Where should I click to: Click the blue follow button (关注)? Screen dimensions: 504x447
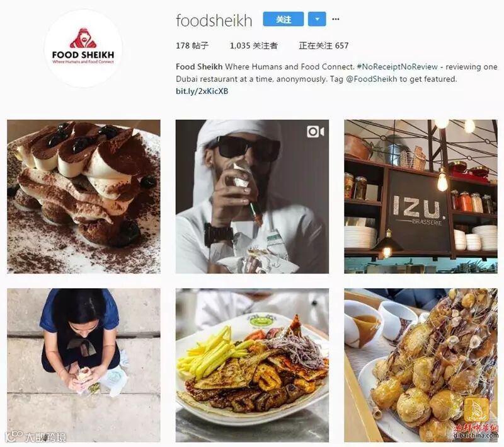(283, 19)
